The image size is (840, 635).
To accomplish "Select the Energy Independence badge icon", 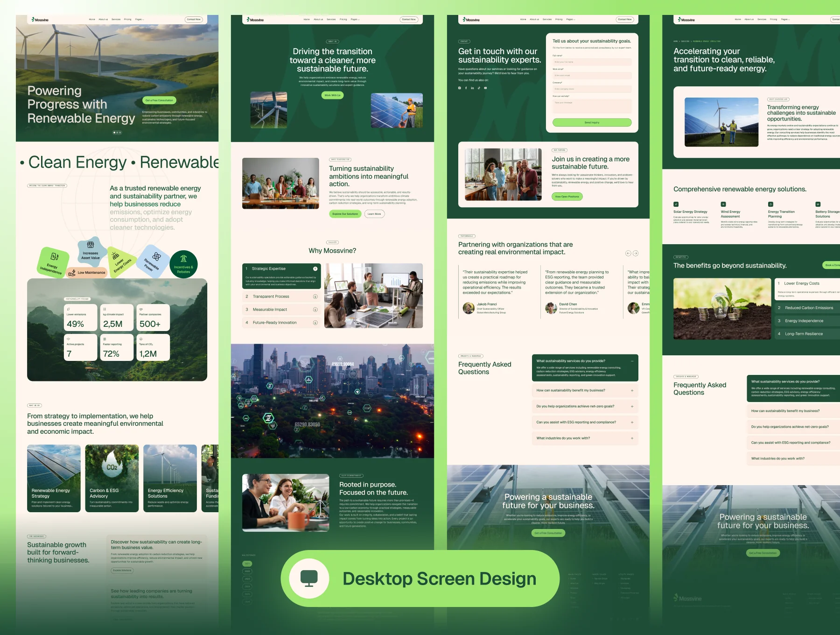I will click(55, 256).
